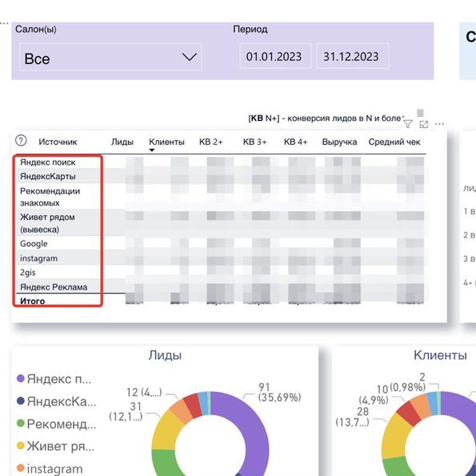Sort table by КВ 3+ column
This screenshot has width=476, height=476.
click(x=255, y=142)
